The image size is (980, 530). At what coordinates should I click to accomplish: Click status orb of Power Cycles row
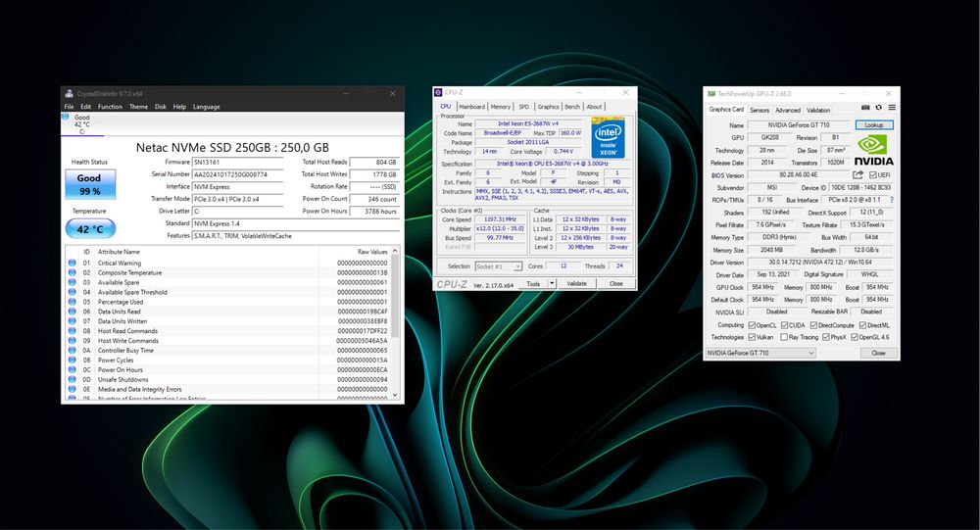pos(73,360)
